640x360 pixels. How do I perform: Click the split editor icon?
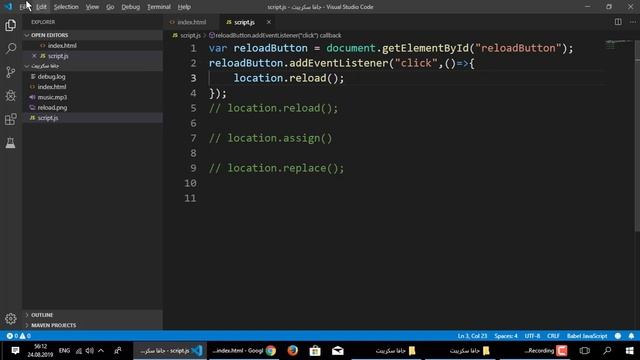(618, 22)
